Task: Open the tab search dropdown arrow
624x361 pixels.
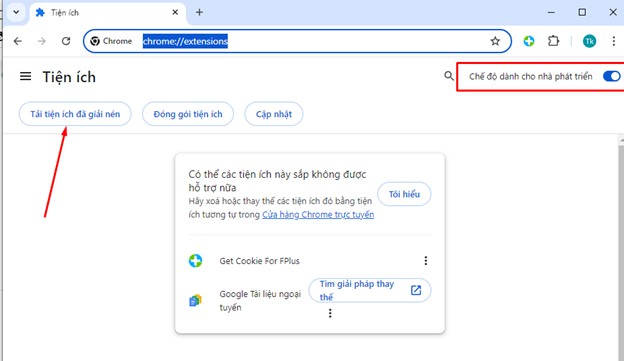Action: [x=16, y=12]
